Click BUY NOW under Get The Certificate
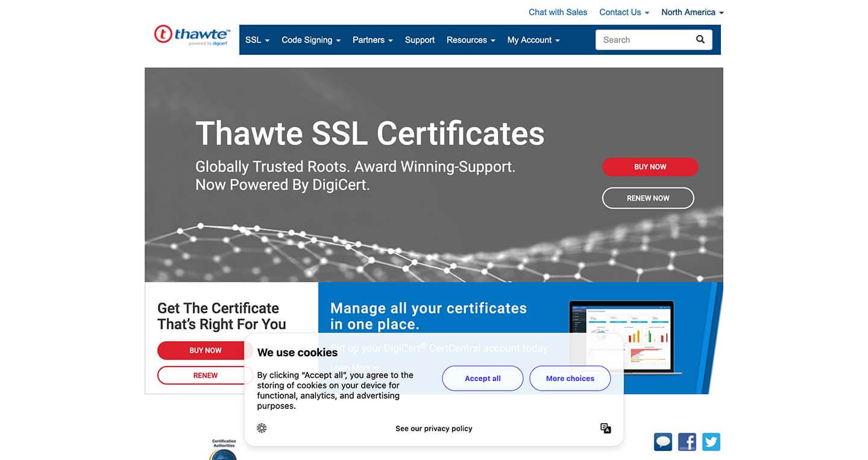 [x=205, y=350]
